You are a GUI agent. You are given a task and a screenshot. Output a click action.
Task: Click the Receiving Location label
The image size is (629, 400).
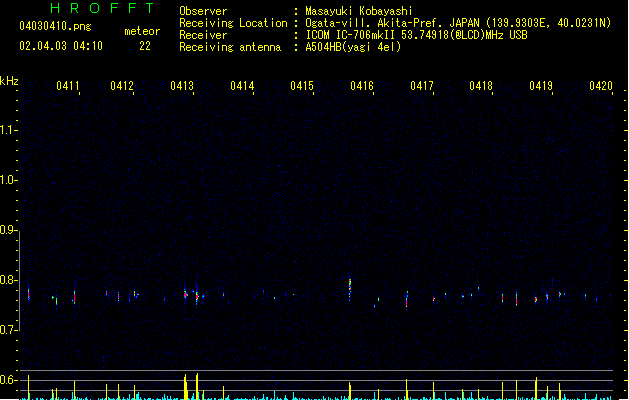(x=233, y=23)
